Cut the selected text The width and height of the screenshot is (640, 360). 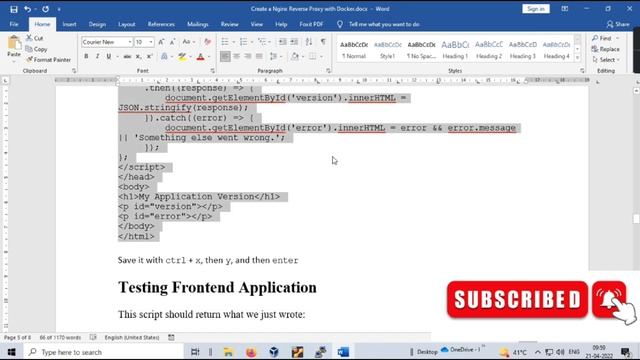point(35,38)
